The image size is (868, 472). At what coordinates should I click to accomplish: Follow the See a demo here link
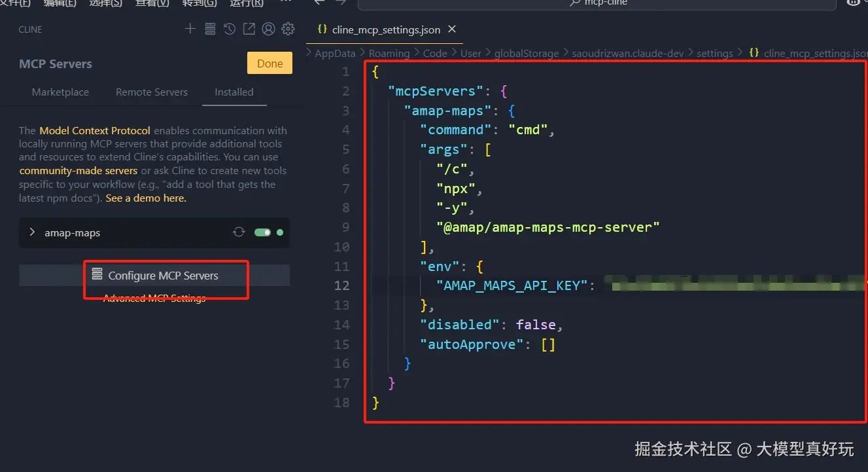coord(146,198)
